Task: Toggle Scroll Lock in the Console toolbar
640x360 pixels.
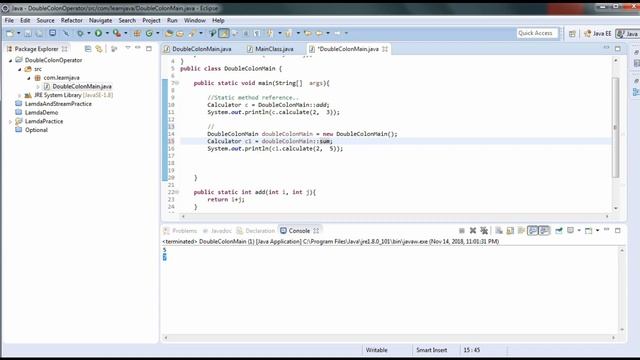Action: coord(510,231)
